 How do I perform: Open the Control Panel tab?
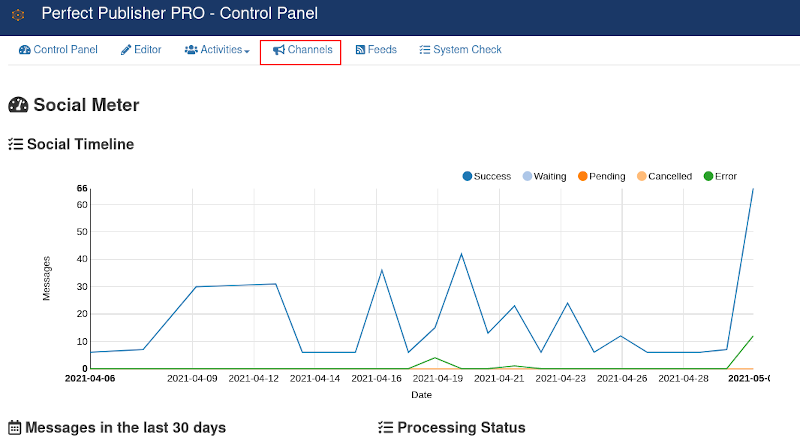(58, 50)
